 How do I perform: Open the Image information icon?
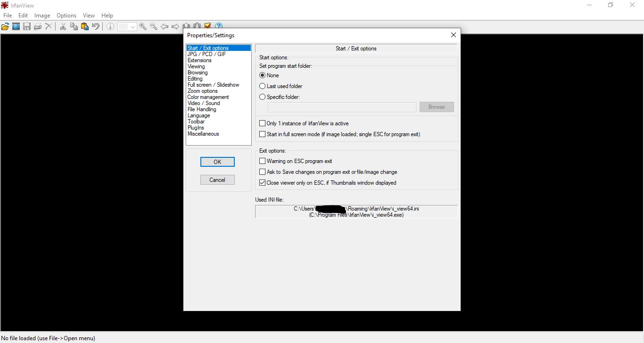110,27
